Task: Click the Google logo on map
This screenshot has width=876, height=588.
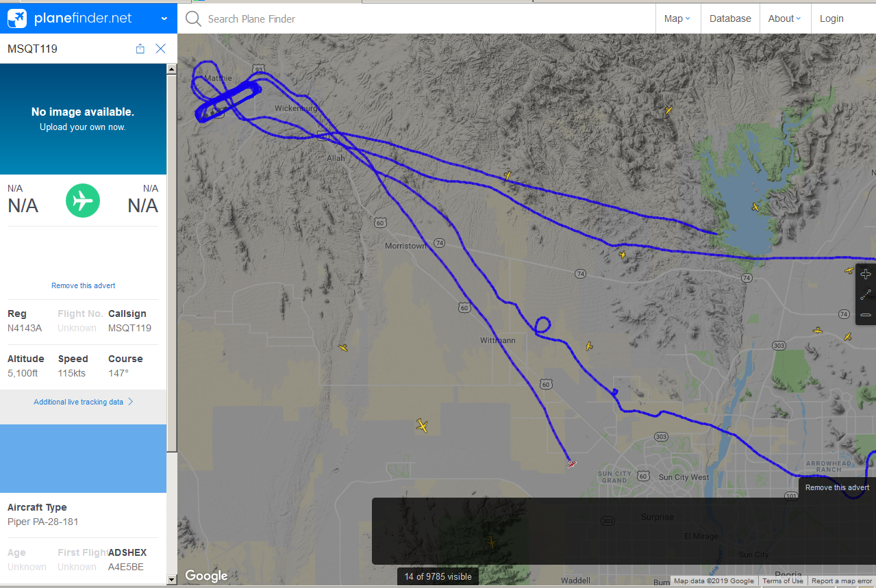Action: pos(206,576)
